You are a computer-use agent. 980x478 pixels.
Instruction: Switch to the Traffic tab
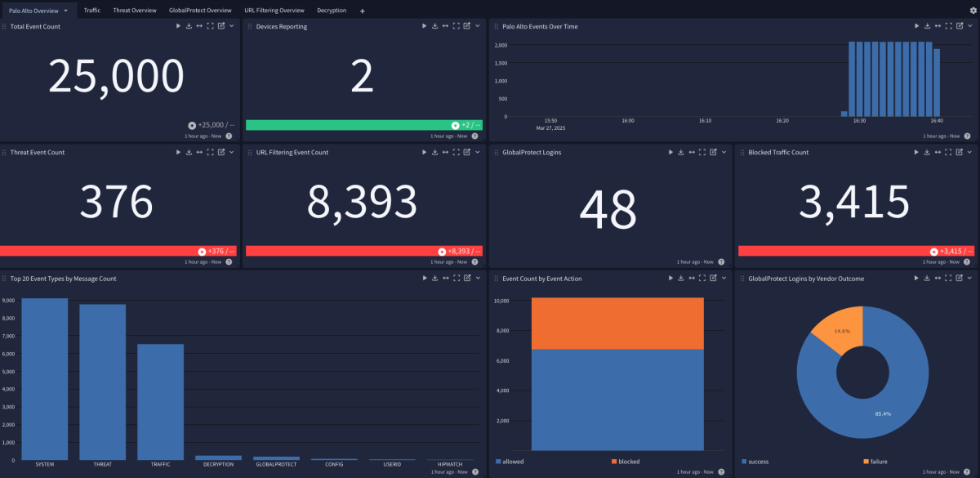pyautogui.click(x=92, y=11)
